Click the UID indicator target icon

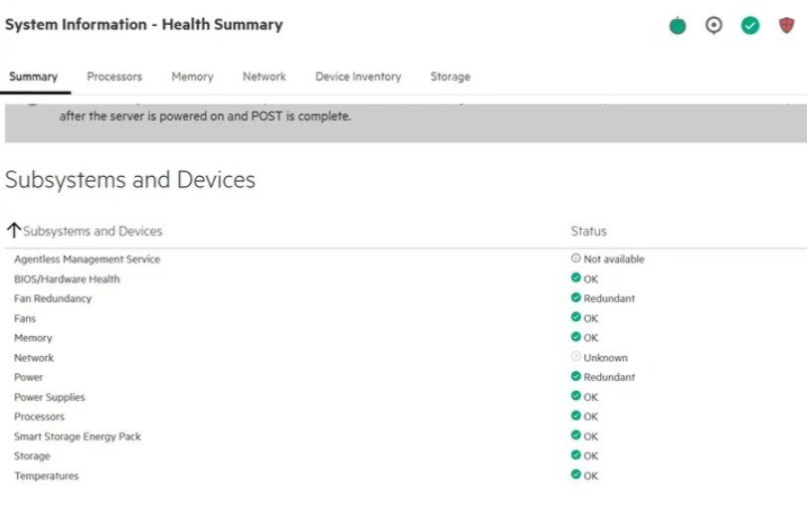[x=713, y=26]
